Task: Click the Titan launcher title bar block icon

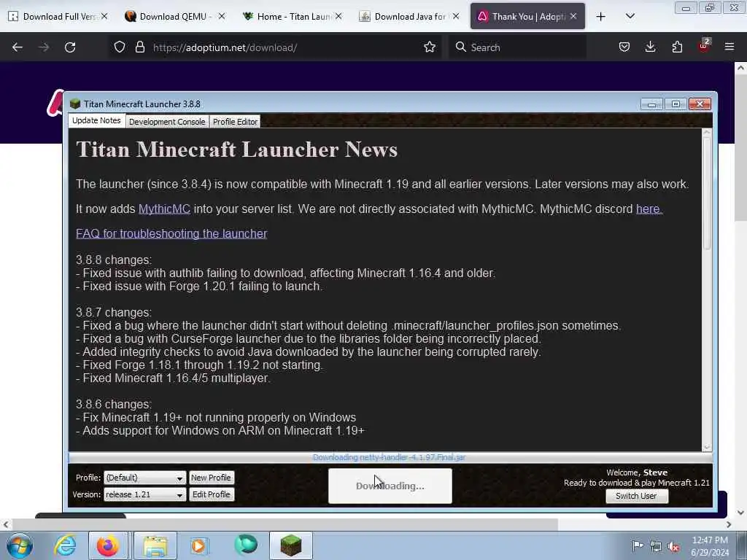Action: pyautogui.click(x=75, y=104)
